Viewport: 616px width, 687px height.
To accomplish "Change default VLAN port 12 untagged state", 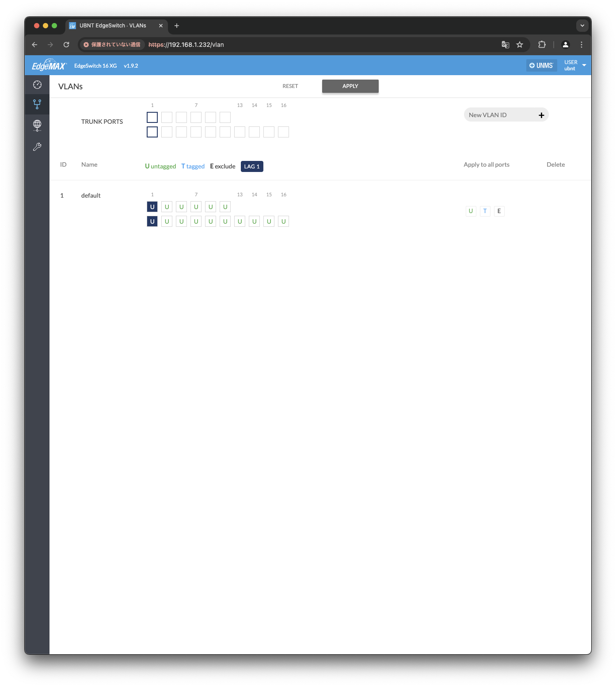I will [x=225, y=221].
